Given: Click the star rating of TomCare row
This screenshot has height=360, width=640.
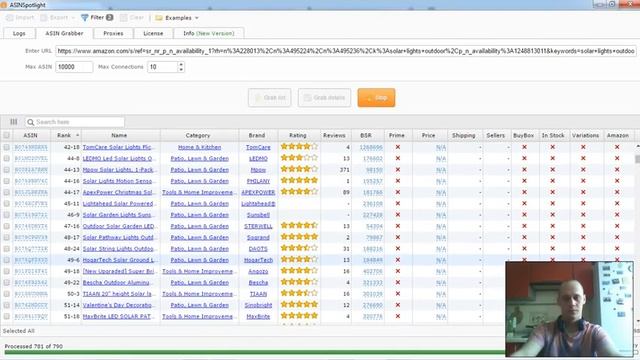Looking at the screenshot, I should (x=299, y=147).
